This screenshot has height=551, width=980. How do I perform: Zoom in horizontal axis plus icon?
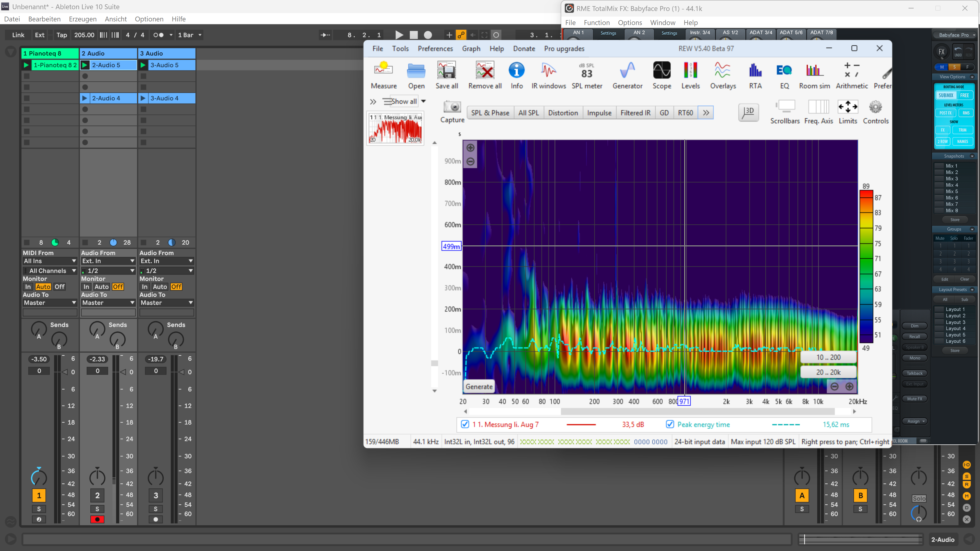849,386
